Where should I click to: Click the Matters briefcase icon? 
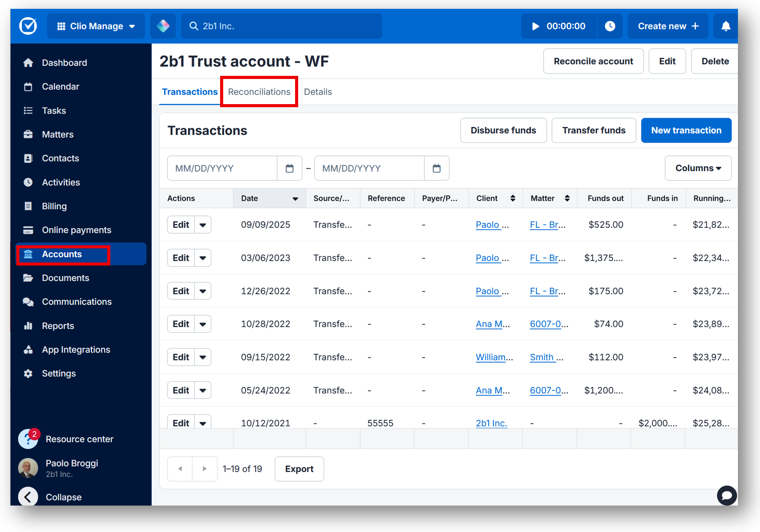(x=28, y=134)
